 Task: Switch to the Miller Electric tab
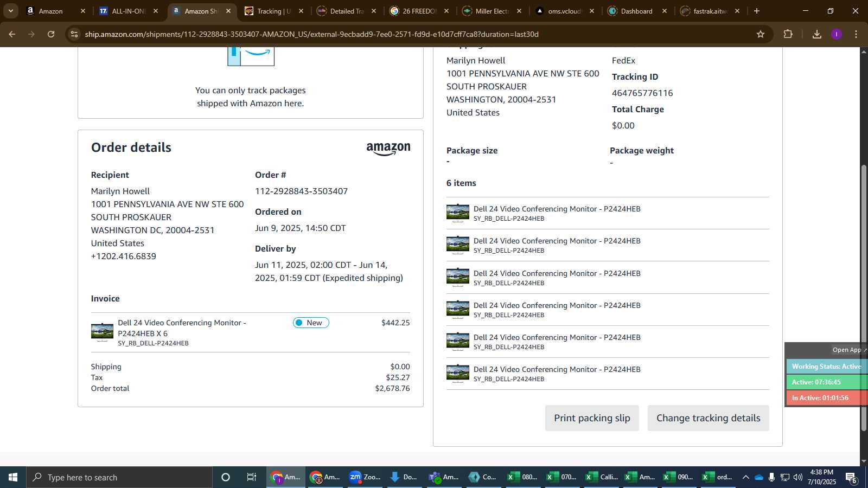coord(492,11)
